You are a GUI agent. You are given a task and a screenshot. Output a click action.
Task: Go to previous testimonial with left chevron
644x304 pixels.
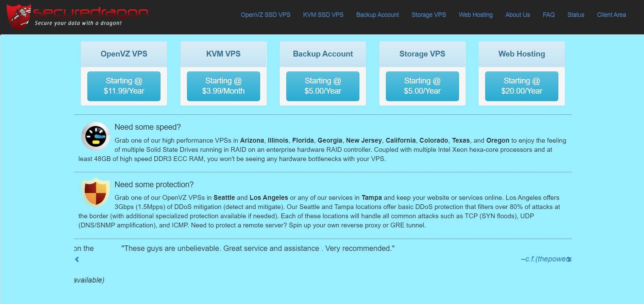pos(77,259)
